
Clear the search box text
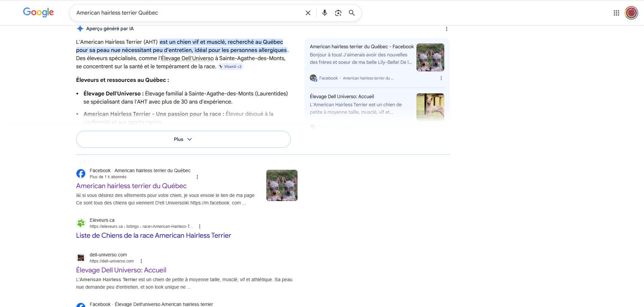click(308, 13)
